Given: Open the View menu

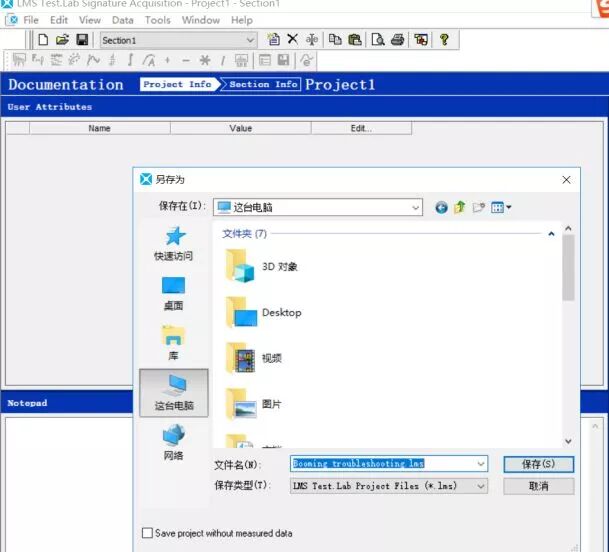Looking at the screenshot, I should pyautogui.click(x=90, y=20).
